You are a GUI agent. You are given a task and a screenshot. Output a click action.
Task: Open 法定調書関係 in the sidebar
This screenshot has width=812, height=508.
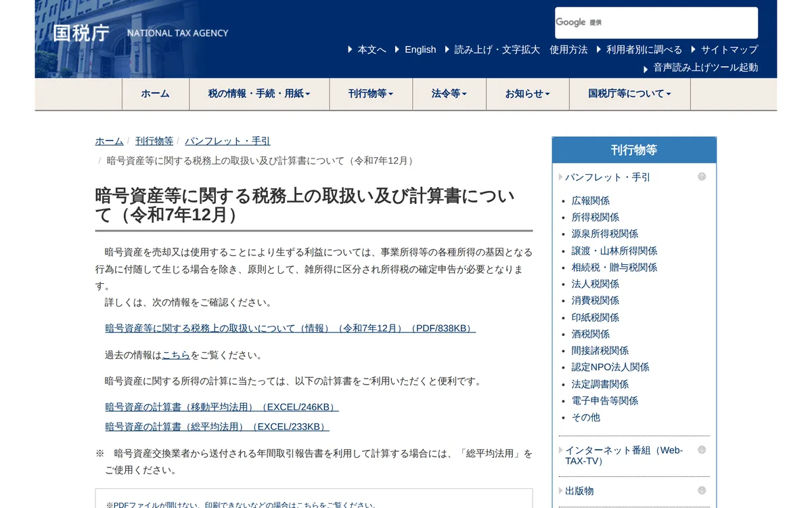pos(600,384)
